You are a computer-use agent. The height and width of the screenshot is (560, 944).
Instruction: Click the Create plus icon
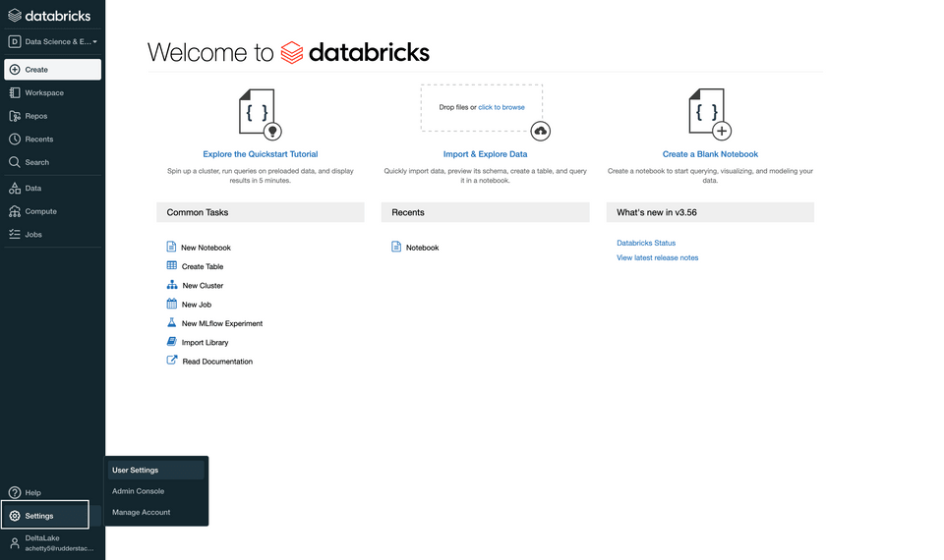[15, 70]
